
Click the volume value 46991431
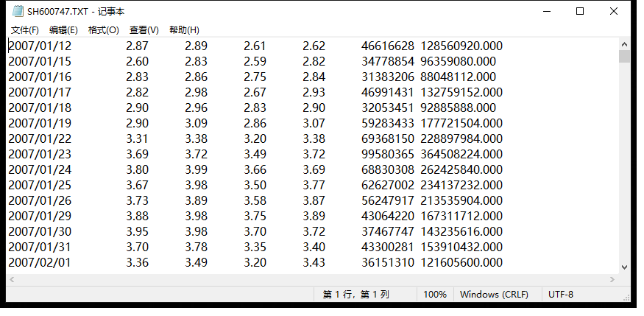(x=388, y=93)
